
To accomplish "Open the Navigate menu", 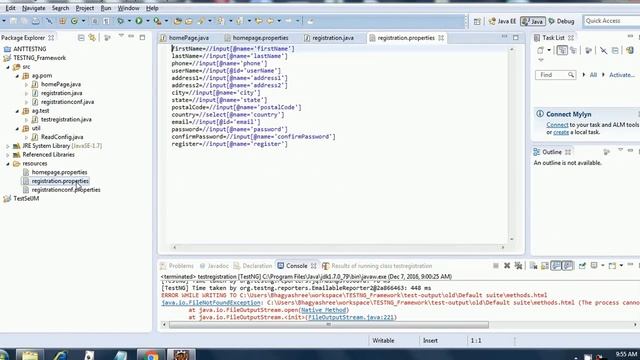I will point(33,8).
